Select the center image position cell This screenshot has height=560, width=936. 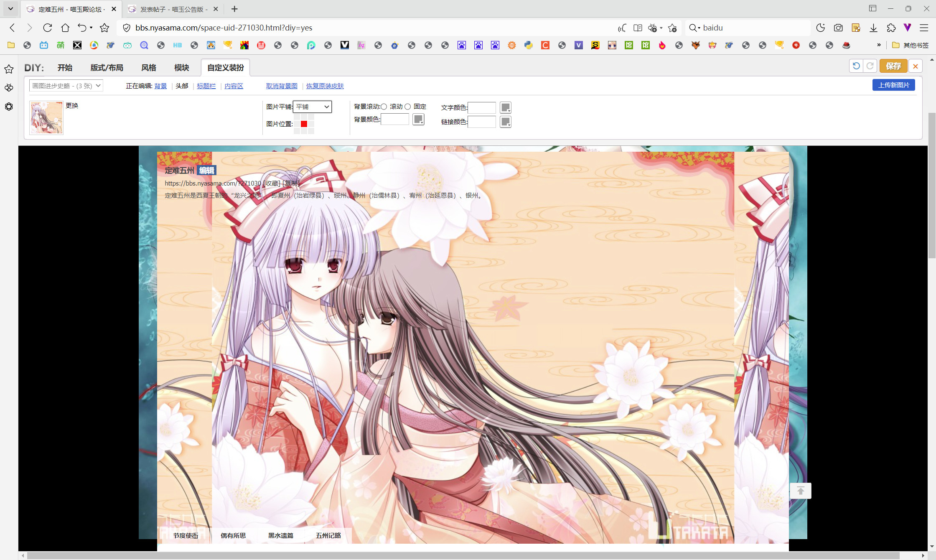pos(304,124)
